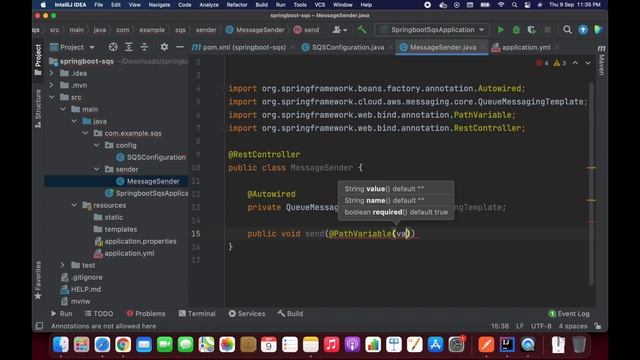Open Project panel settings gear

click(x=164, y=47)
